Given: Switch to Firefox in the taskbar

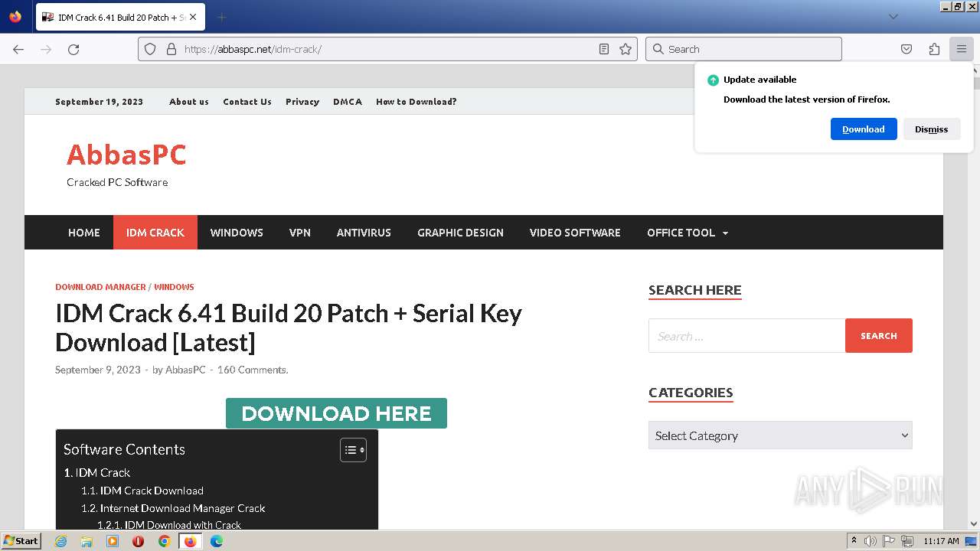Looking at the screenshot, I should pos(190,541).
